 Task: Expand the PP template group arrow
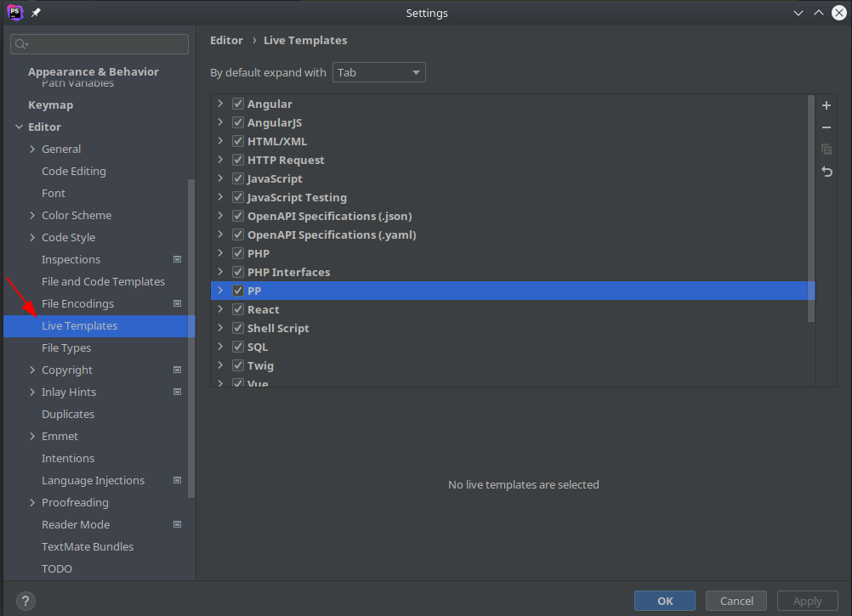tap(220, 291)
